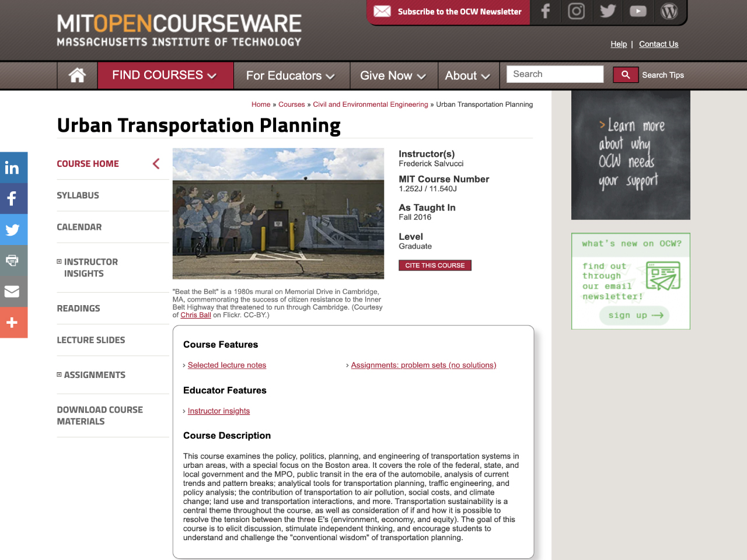Click the Beat the Belt mural image

(278, 213)
